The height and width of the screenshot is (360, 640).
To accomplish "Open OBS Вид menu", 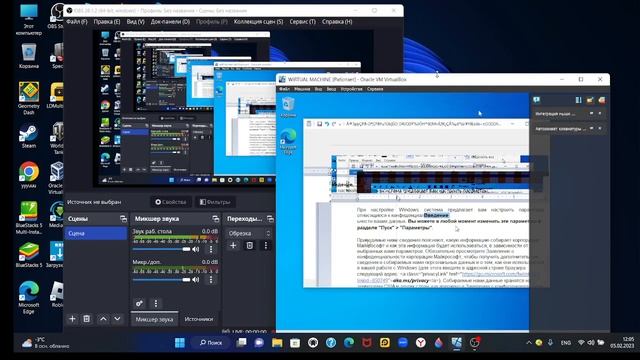I will (x=136, y=22).
